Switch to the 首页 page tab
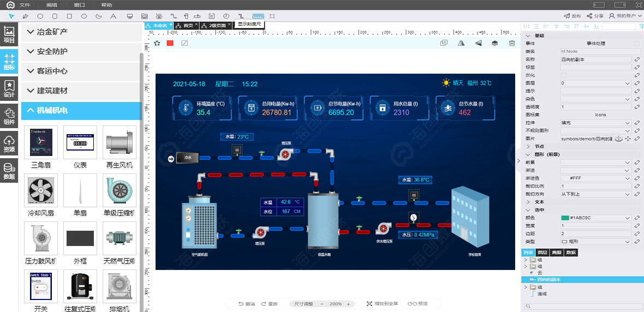 point(188,26)
